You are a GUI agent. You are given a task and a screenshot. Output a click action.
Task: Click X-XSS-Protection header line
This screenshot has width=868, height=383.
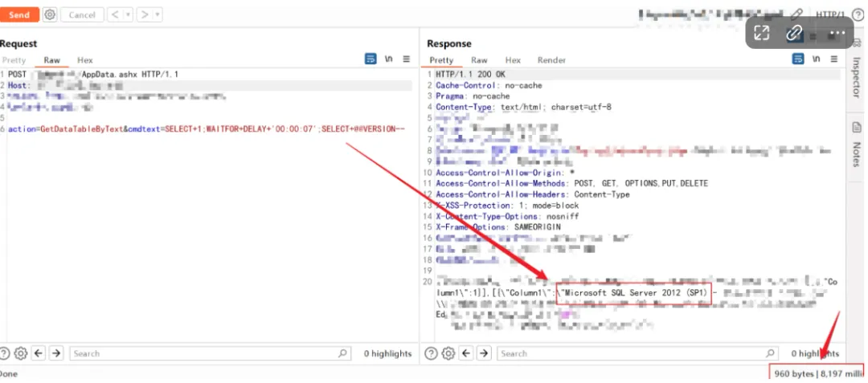point(507,205)
